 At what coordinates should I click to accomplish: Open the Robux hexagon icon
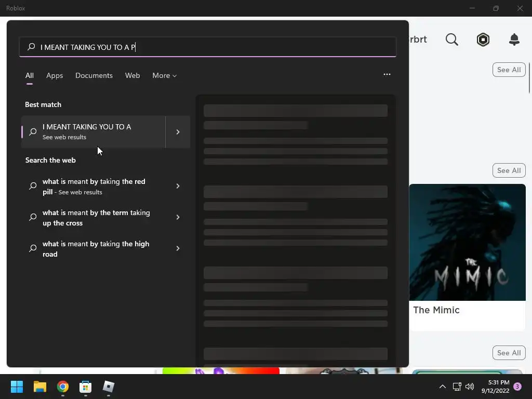coord(483,39)
